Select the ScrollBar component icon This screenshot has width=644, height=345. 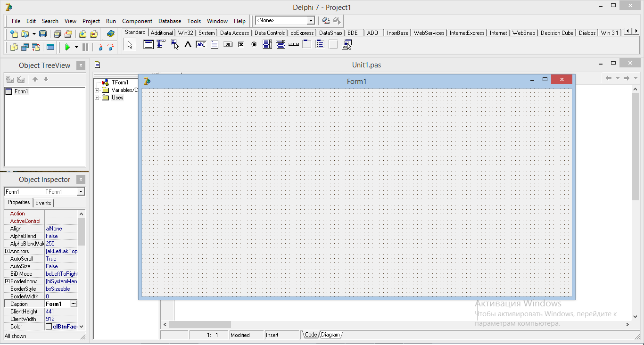tap(294, 45)
